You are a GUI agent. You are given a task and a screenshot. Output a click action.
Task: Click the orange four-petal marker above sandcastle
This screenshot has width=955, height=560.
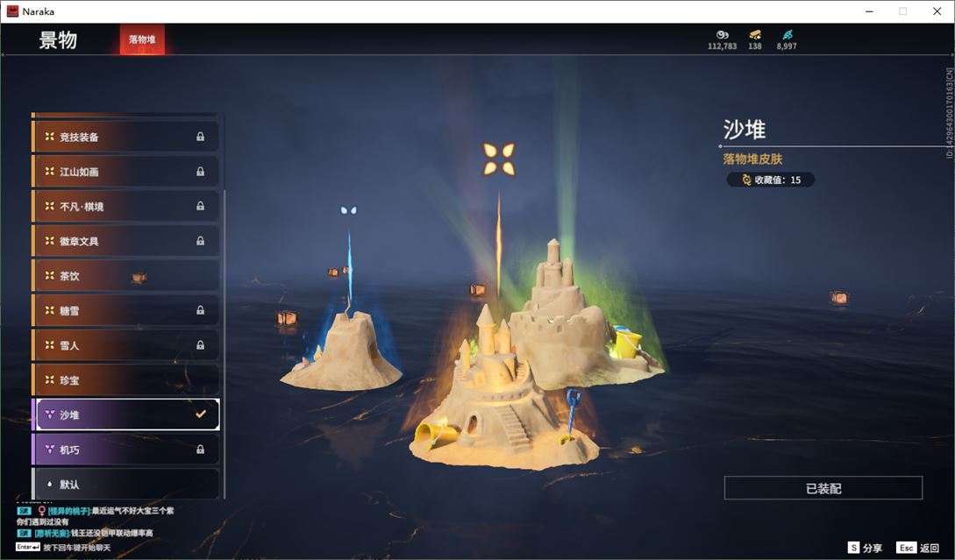click(x=499, y=159)
